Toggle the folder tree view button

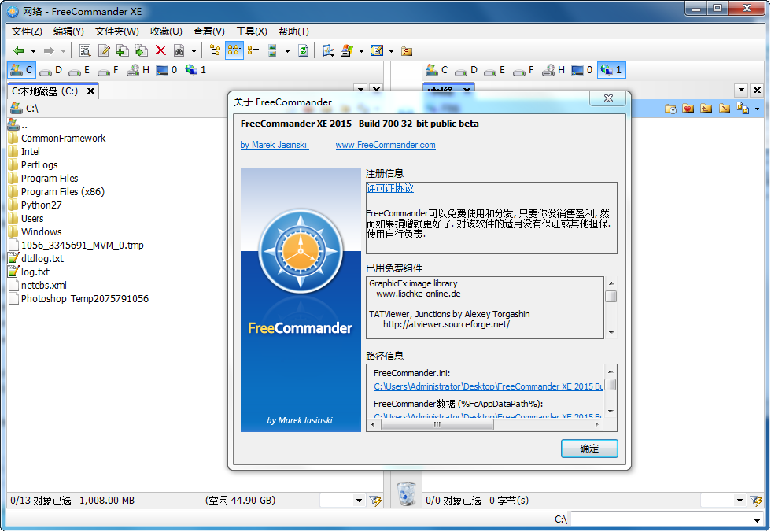(215, 50)
